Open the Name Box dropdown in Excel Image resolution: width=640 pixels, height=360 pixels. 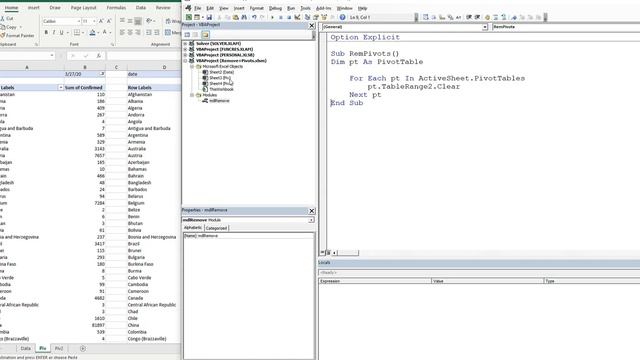point(52,56)
